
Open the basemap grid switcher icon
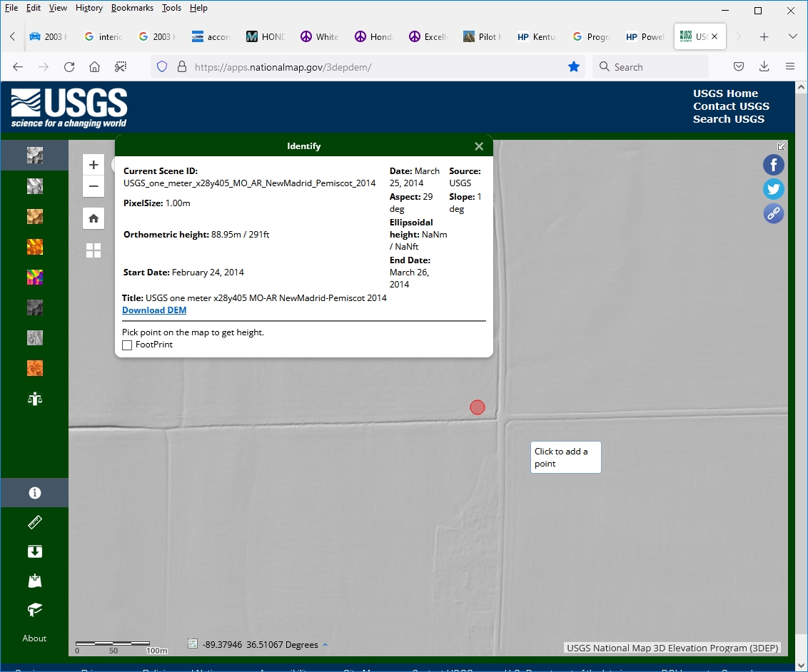(94, 250)
